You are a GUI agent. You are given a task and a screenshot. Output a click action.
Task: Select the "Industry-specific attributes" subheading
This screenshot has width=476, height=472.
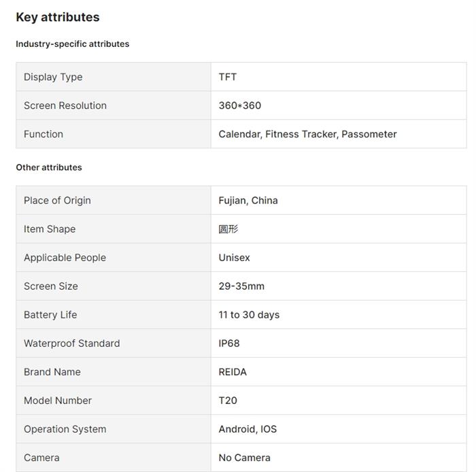click(73, 44)
